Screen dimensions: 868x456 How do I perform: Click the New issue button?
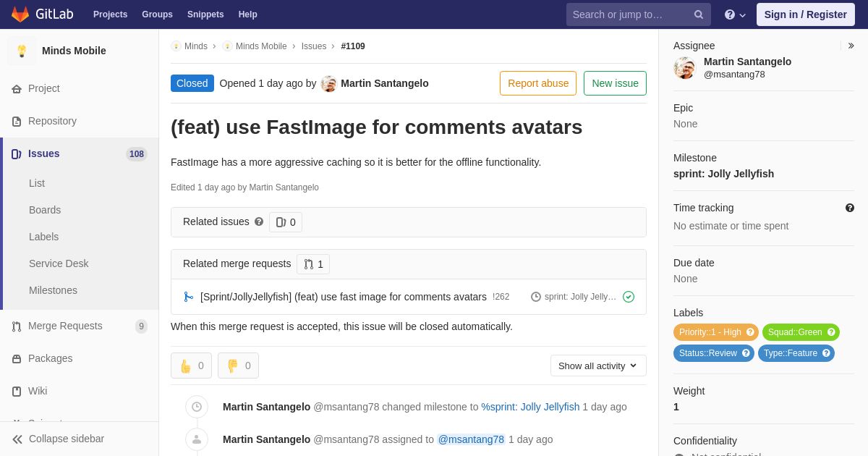(x=615, y=83)
